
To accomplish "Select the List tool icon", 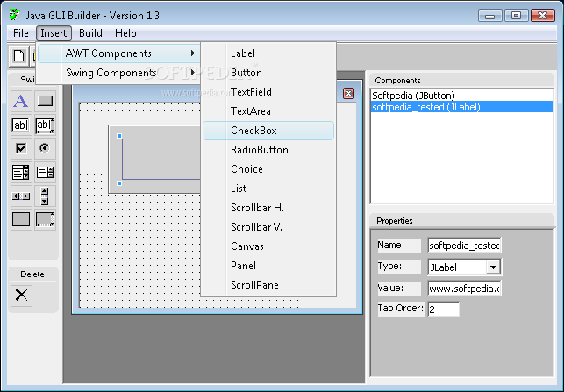I will 45,172.
